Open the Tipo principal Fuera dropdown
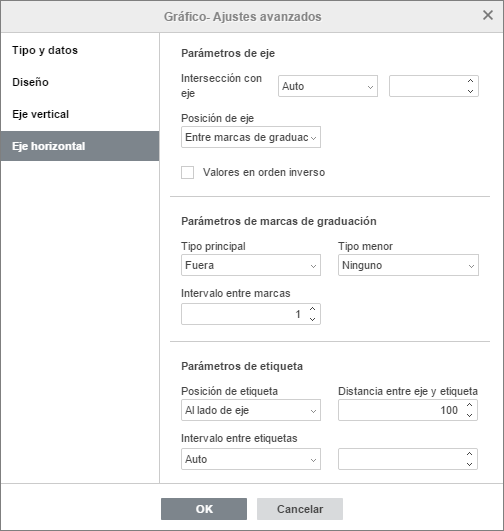Image resolution: width=504 pixels, height=531 pixels. 251,265
